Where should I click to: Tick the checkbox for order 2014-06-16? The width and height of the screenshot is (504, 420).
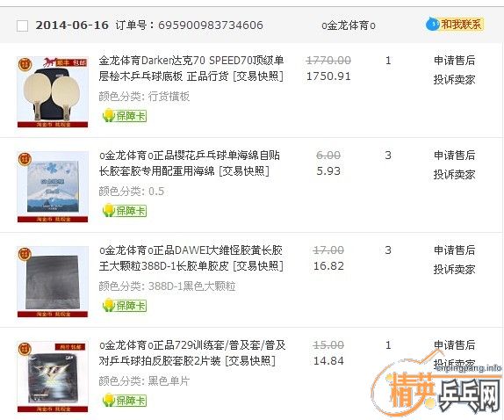22,25
